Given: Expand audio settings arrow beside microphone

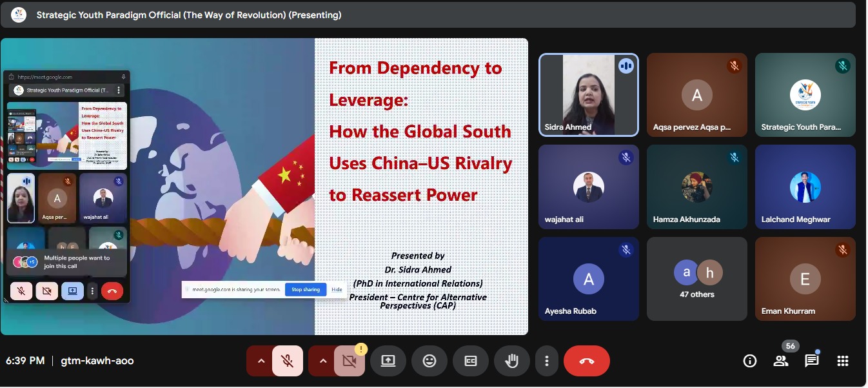Looking at the screenshot, I should (x=261, y=361).
